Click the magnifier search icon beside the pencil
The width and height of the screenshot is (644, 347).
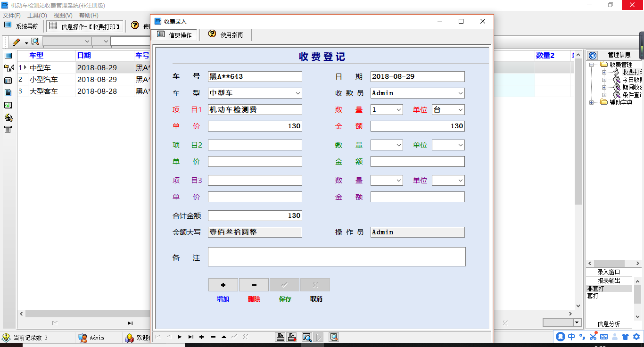click(x=35, y=41)
